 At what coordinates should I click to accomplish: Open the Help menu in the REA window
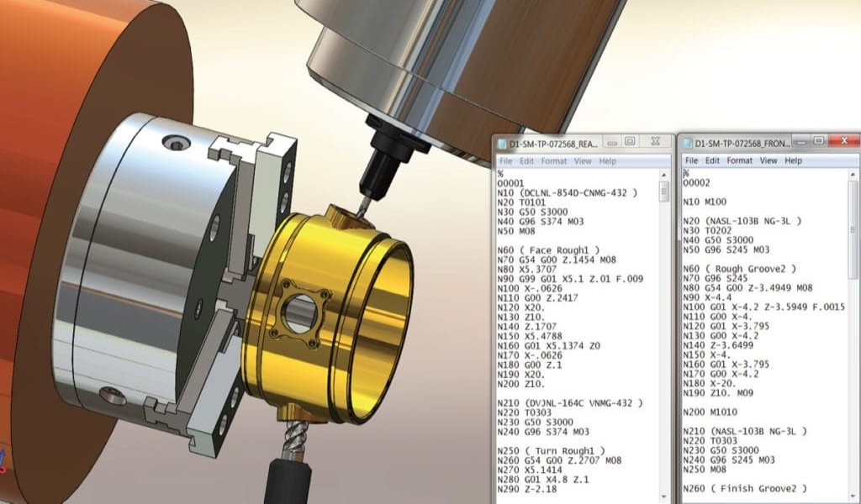tap(607, 161)
